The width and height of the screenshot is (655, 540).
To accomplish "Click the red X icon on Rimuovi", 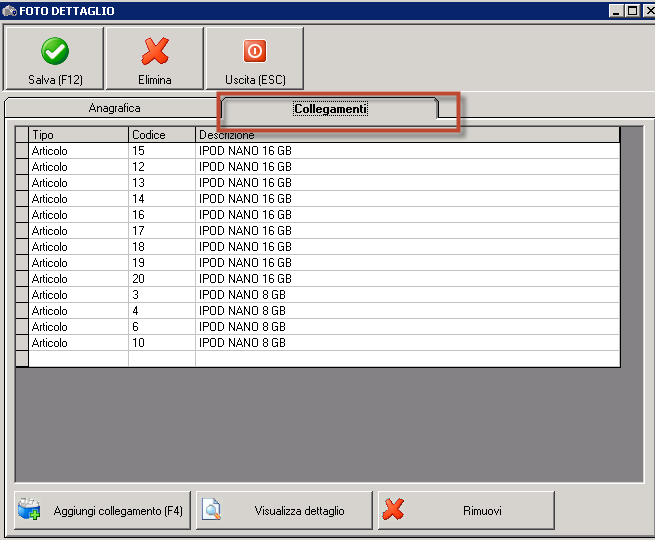I will click(393, 510).
